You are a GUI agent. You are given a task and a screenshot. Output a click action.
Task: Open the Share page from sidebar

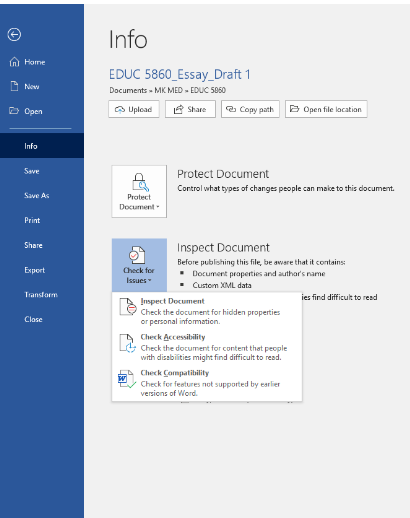click(x=42, y=245)
